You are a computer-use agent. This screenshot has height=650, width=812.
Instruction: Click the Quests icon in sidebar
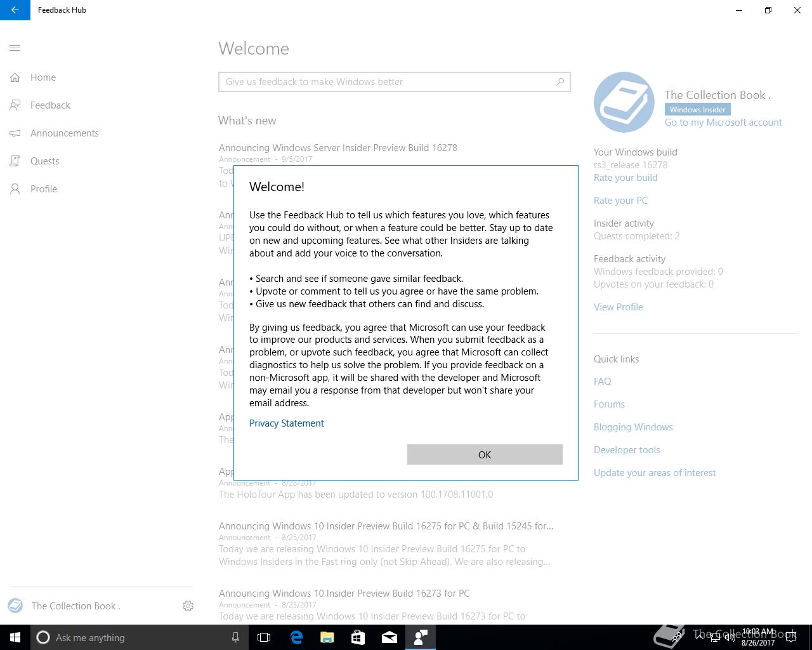15,161
